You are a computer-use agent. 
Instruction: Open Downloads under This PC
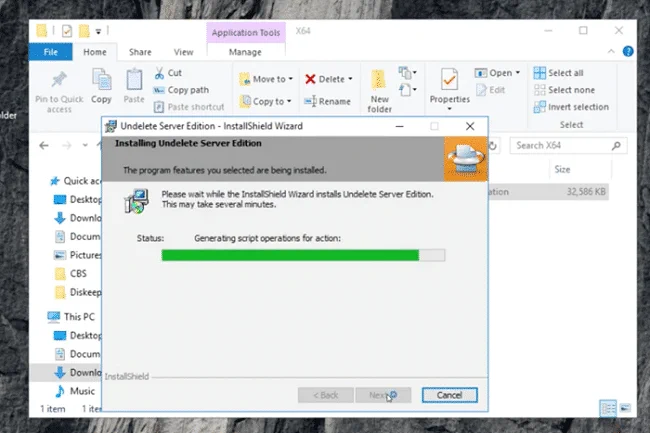tap(78, 373)
